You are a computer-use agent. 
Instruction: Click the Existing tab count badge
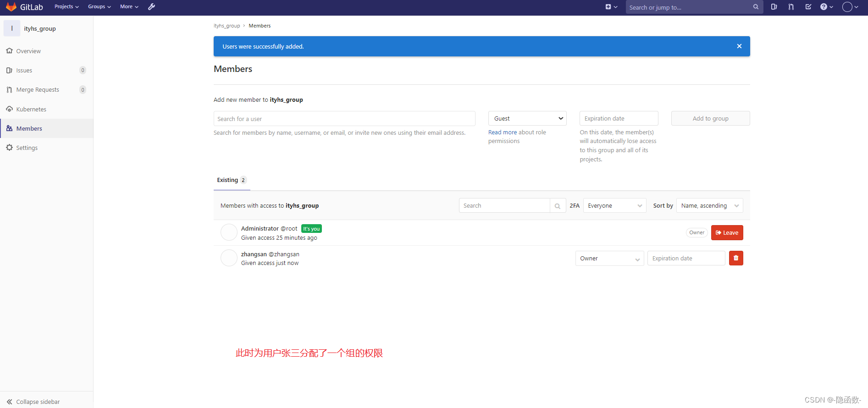pyautogui.click(x=243, y=180)
